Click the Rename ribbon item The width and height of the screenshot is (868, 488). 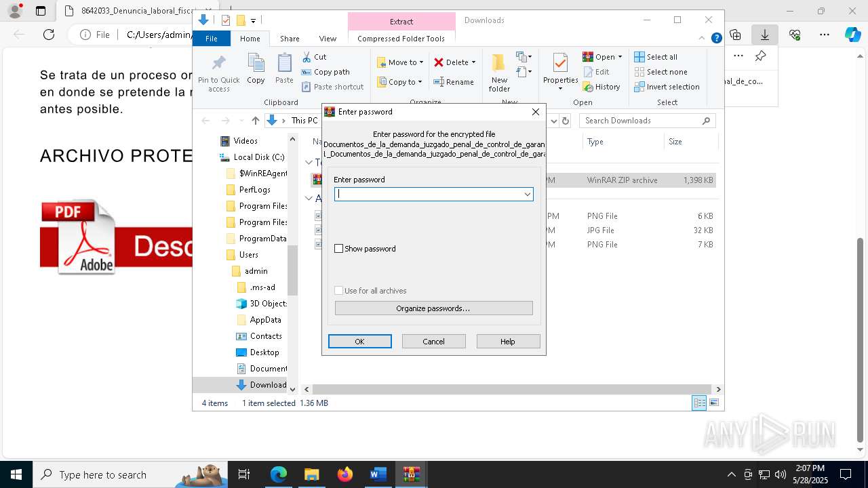click(x=454, y=82)
